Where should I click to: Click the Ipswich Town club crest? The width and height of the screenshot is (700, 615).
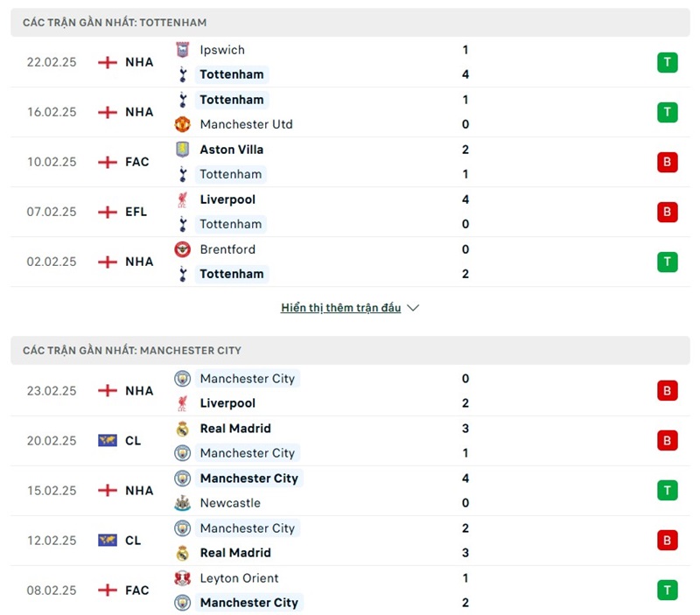point(182,50)
